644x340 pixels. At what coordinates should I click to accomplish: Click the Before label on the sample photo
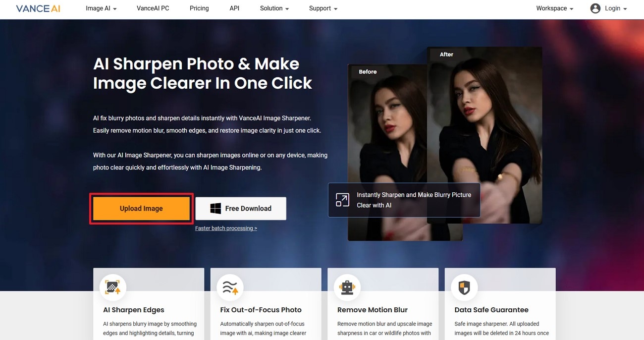(368, 72)
